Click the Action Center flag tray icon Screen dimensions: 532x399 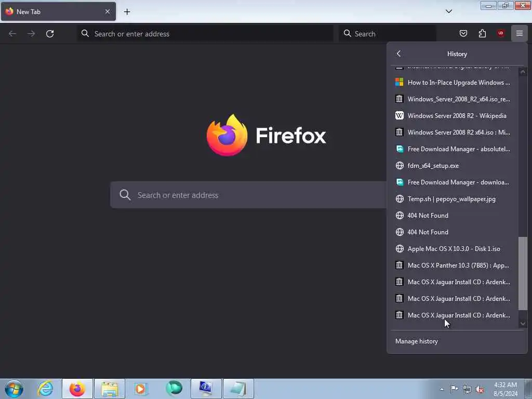[x=454, y=389]
